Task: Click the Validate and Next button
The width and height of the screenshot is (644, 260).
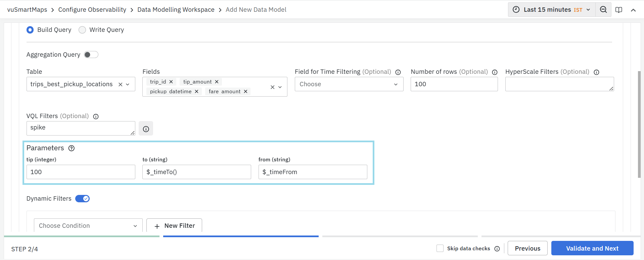Action: tap(592, 248)
